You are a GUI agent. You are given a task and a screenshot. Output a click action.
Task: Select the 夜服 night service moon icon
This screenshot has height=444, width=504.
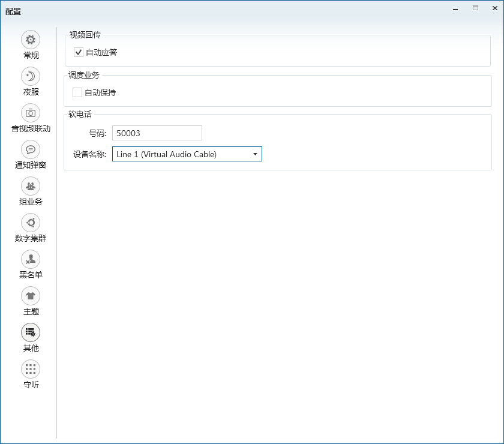[x=31, y=76]
